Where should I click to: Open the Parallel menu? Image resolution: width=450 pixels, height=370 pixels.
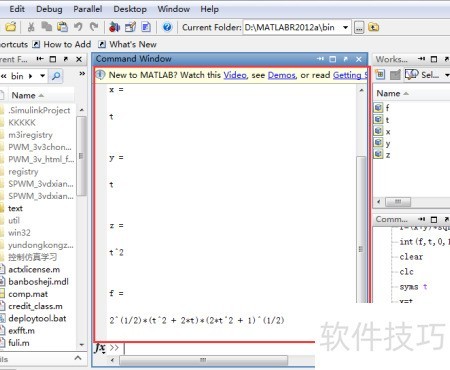[x=88, y=9]
